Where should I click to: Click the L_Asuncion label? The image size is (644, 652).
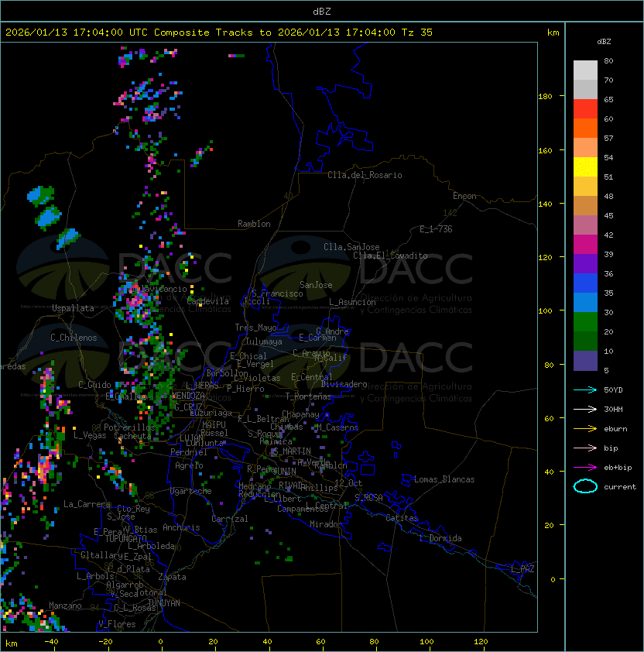tap(352, 302)
